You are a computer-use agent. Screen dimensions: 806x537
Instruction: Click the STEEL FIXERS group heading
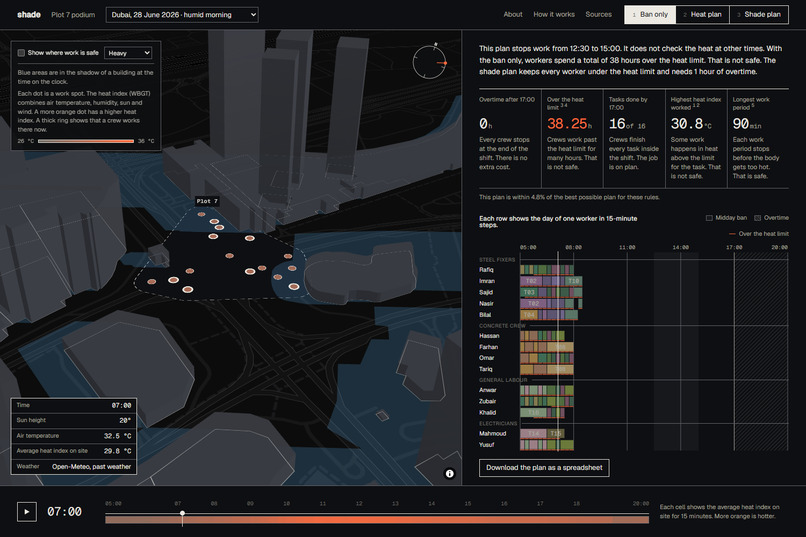(497, 260)
